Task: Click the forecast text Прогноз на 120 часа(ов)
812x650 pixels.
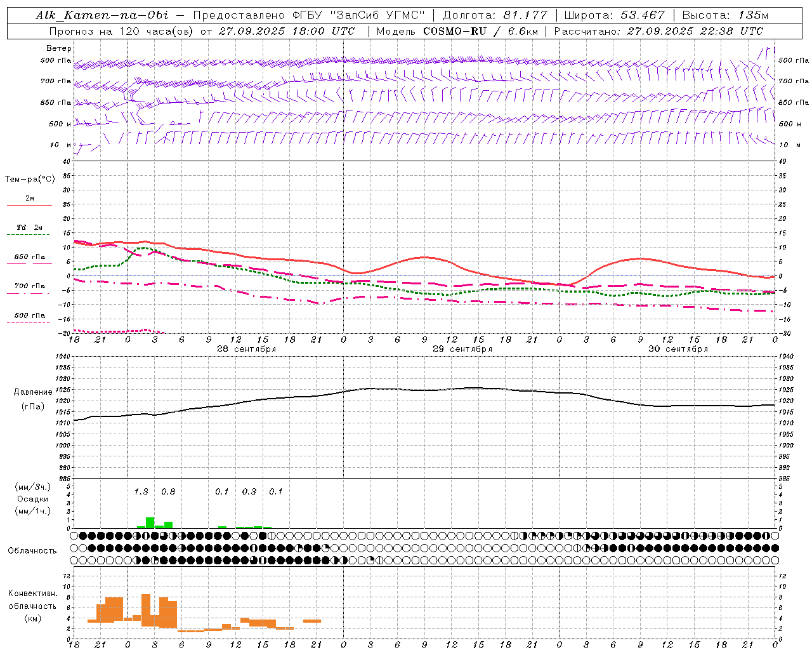Action: coord(121,31)
